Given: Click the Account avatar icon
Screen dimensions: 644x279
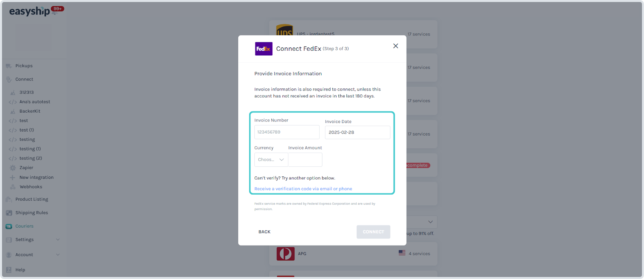Looking at the screenshot, I should point(9,255).
